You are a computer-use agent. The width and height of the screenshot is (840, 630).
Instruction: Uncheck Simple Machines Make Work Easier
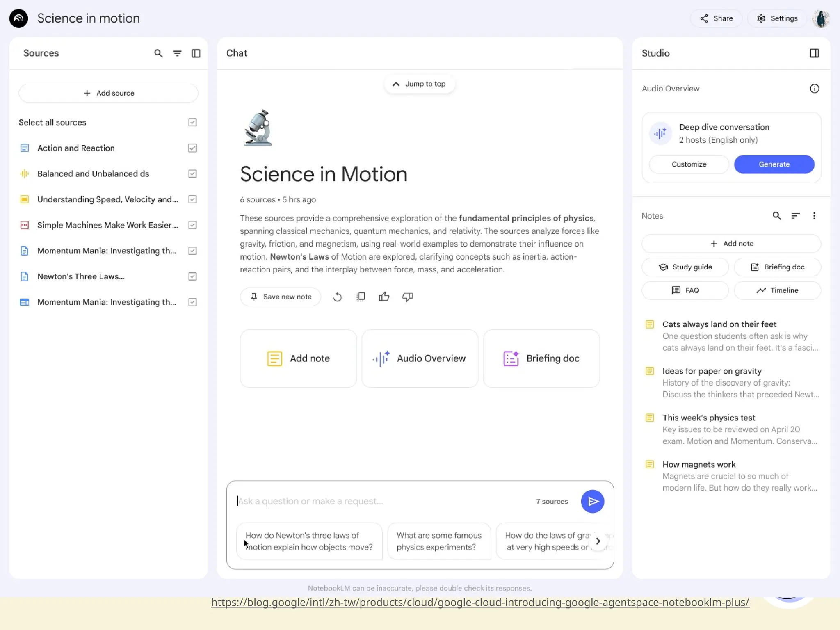click(192, 225)
